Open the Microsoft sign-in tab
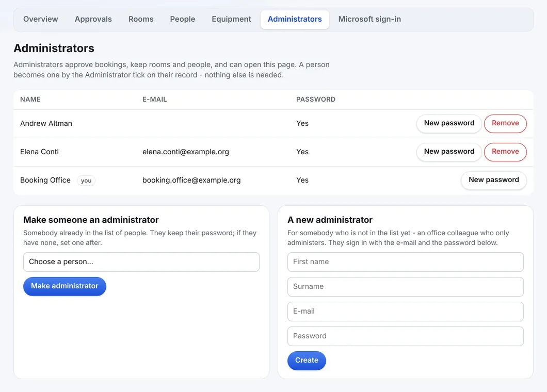This screenshot has width=547, height=392. [x=369, y=19]
